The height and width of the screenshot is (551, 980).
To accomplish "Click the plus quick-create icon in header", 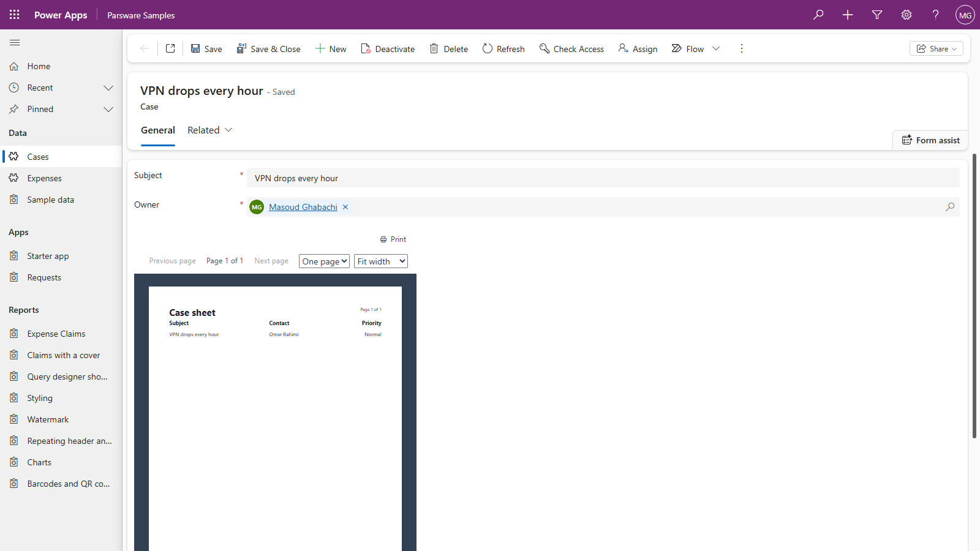I will [x=848, y=15].
